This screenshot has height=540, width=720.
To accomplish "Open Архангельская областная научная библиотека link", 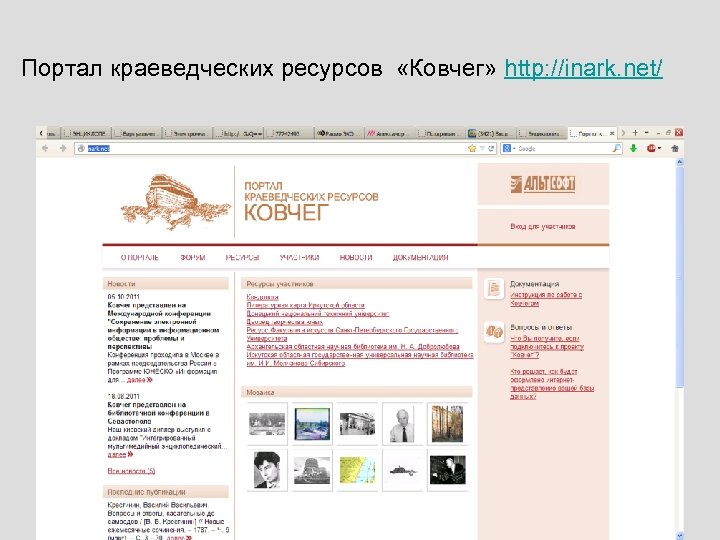I will coord(353,347).
